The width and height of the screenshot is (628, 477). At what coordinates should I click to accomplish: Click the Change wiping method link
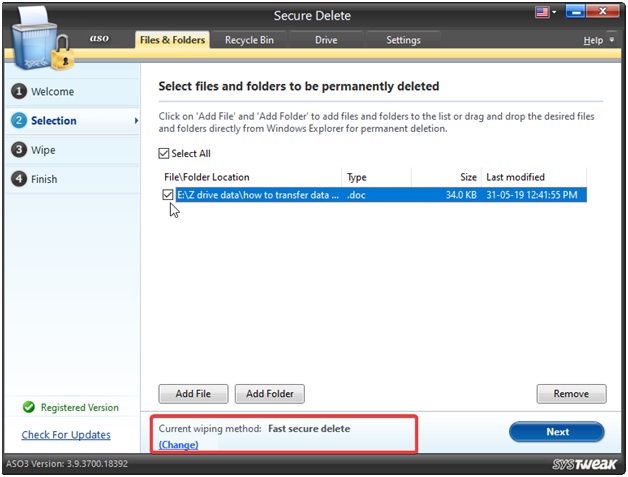click(179, 445)
